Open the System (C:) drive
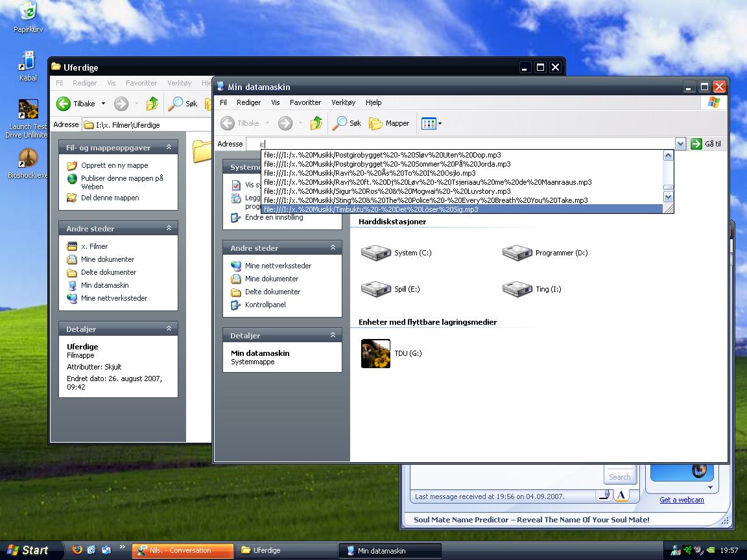The image size is (747, 560). (x=396, y=253)
